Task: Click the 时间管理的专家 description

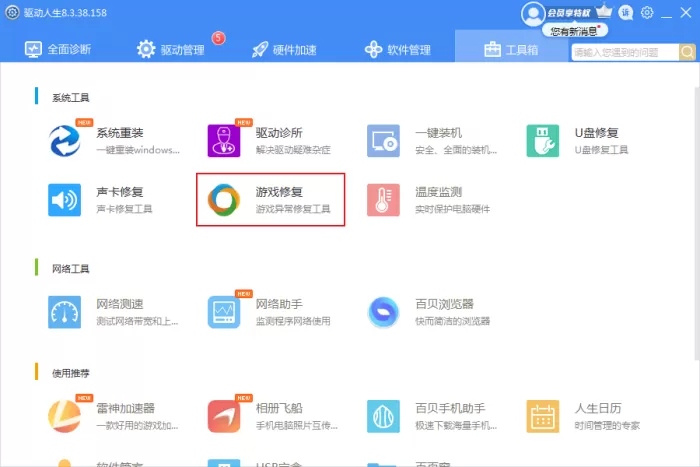Action: coord(607,425)
